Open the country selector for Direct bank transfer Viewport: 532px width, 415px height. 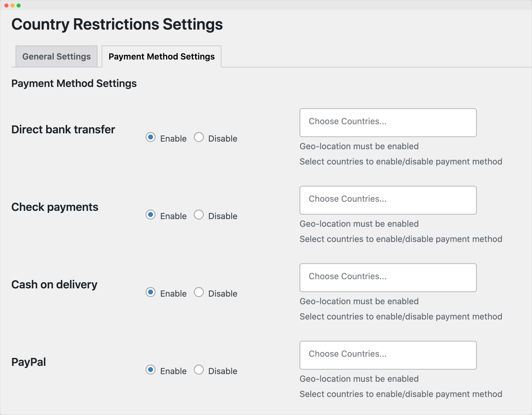coord(388,122)
